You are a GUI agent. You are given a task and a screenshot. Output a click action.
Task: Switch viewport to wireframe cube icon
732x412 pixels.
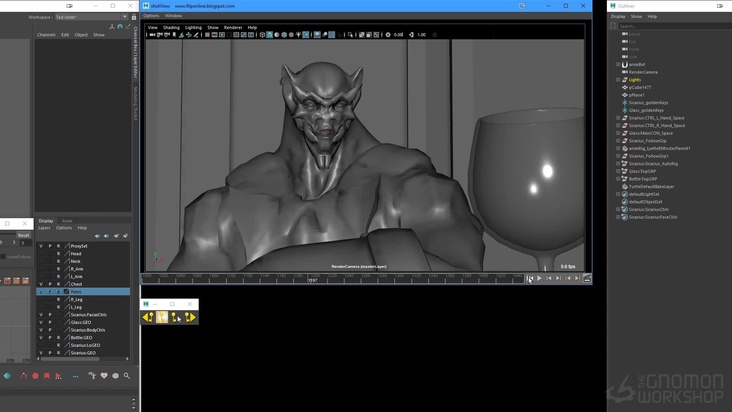262,35
